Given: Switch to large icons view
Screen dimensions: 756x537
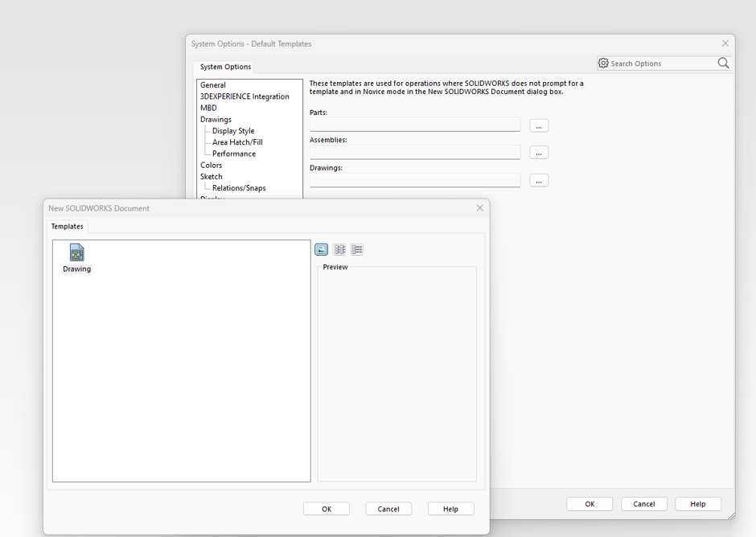Looking at the screenshot, I should [321, 249].
